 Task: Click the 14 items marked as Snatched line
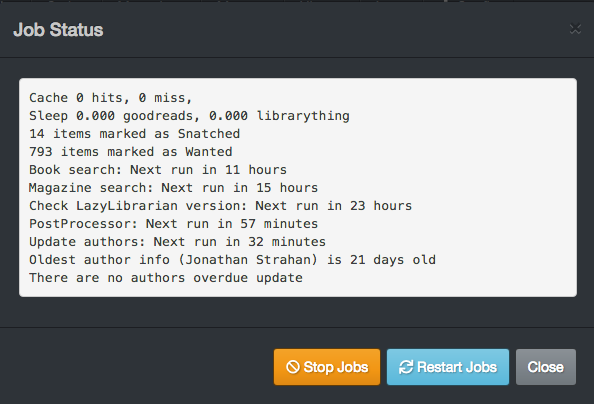point(134,134)
